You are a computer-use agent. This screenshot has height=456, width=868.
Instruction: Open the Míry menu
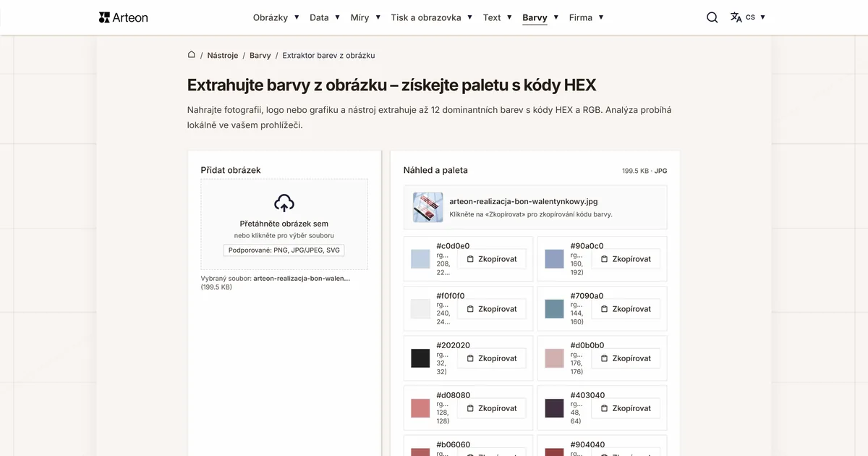click(359, 17)
